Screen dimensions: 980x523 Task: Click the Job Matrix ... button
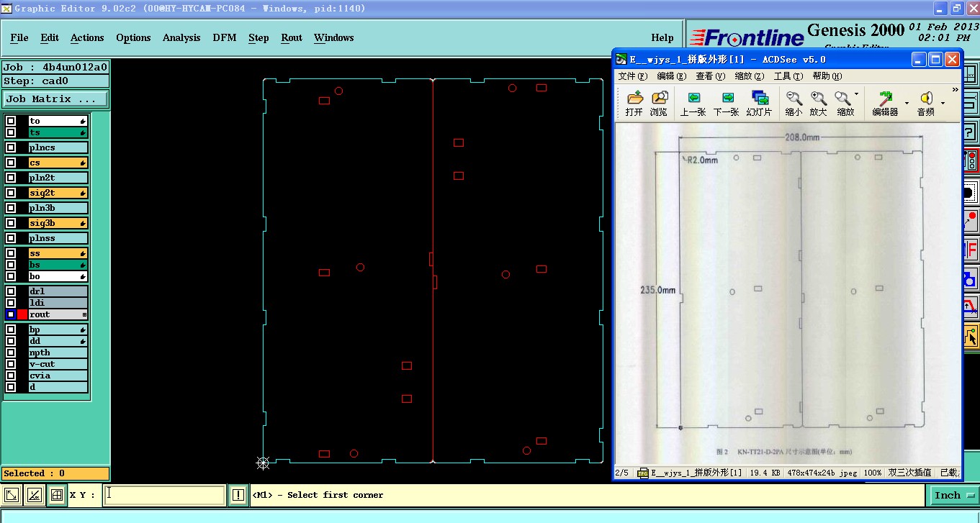point(55,99)
